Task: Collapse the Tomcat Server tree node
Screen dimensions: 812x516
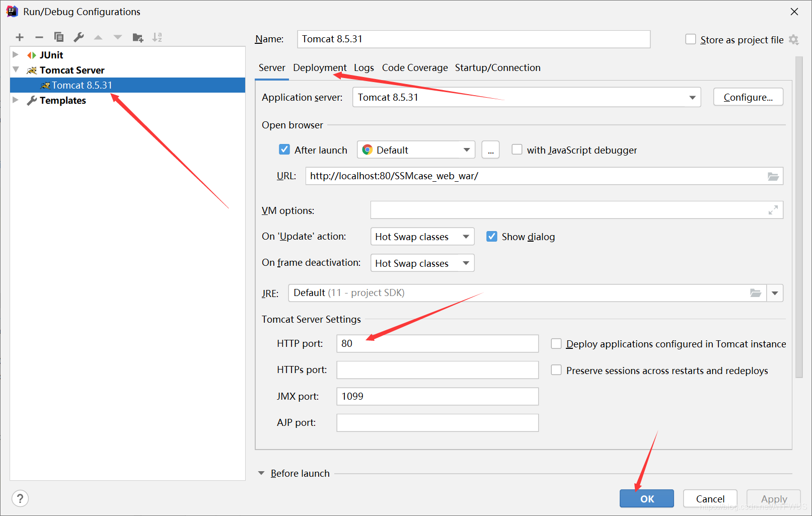Action: pos(16,69)
